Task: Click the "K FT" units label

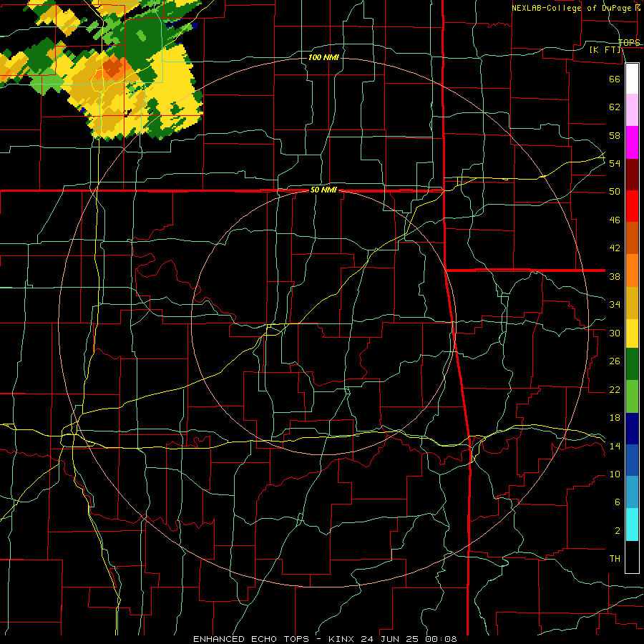Action: coord(606,50)
